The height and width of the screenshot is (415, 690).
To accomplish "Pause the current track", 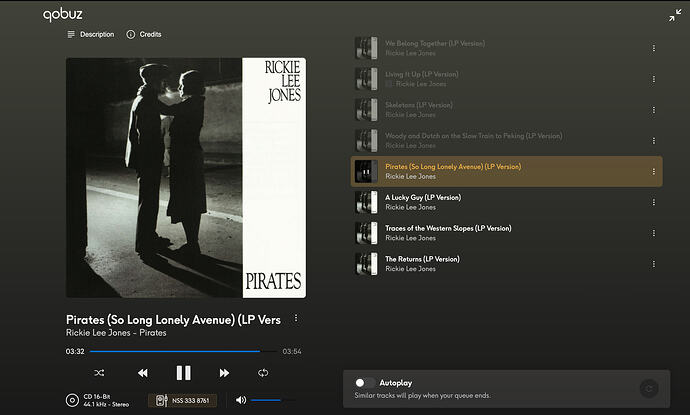I will click(184, 373).
